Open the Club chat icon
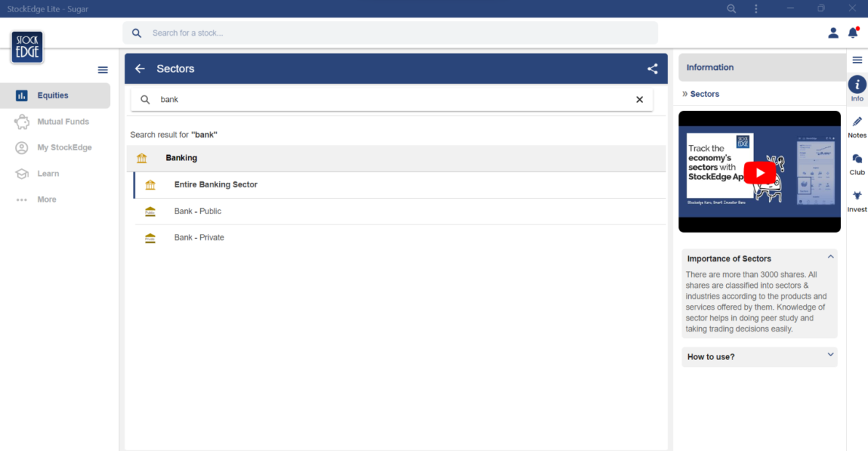Image resolution: width=868 pixels, height=451 pixels. click(857, 159)
